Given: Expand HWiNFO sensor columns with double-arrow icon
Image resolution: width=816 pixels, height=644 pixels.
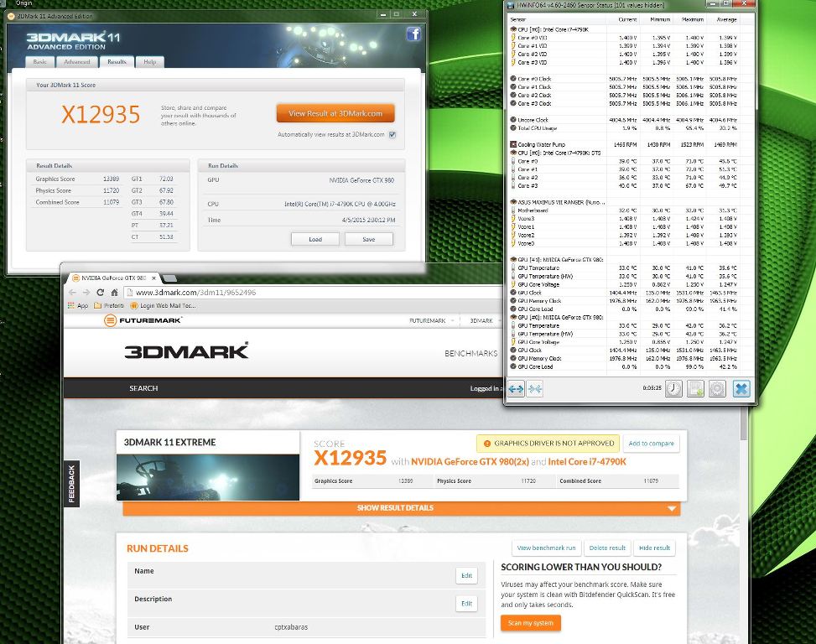Looking at the screenshot, I should click(516, 388).
